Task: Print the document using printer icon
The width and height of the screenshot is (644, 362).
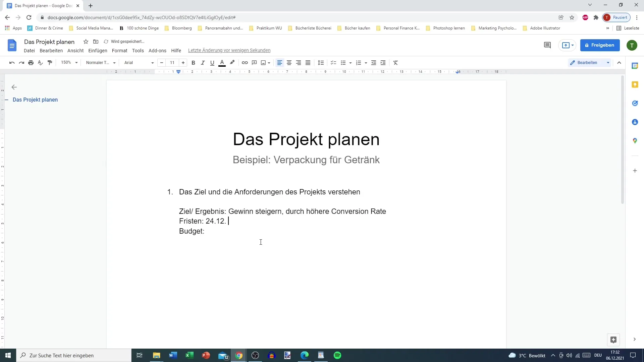Action: point(31,63)
